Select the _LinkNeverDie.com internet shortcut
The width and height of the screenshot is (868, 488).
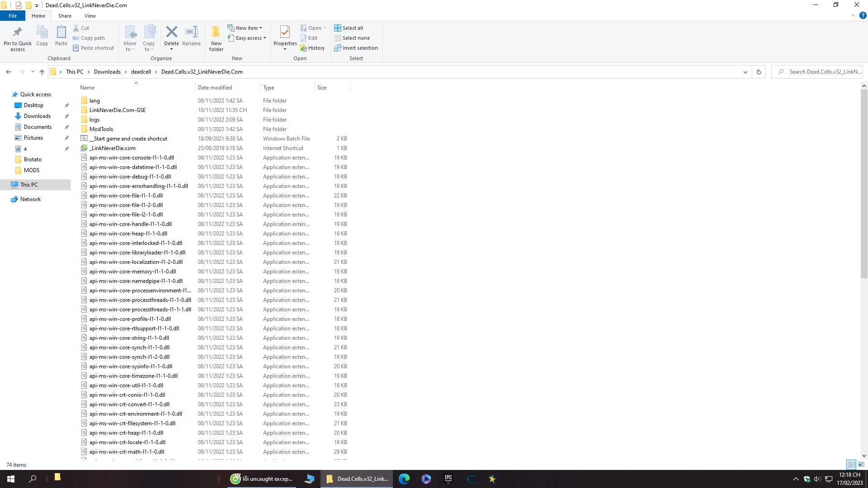coord(113,148)
